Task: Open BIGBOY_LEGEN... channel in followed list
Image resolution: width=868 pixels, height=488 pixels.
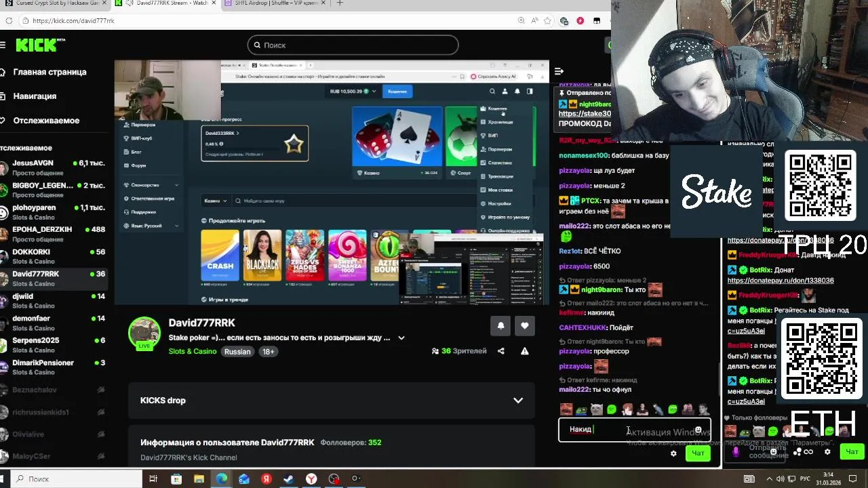Action: click(54, 190)
